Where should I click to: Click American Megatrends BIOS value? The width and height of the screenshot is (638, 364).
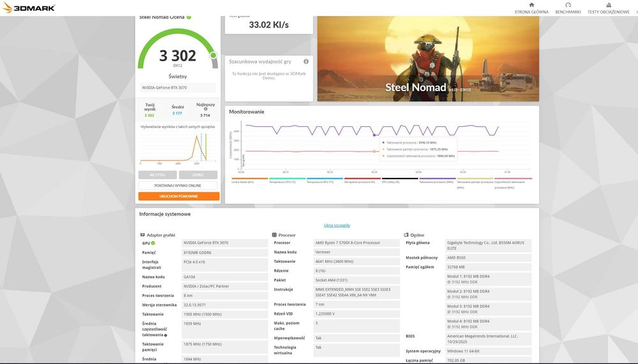pyautogui.click(x=488, y=339)
